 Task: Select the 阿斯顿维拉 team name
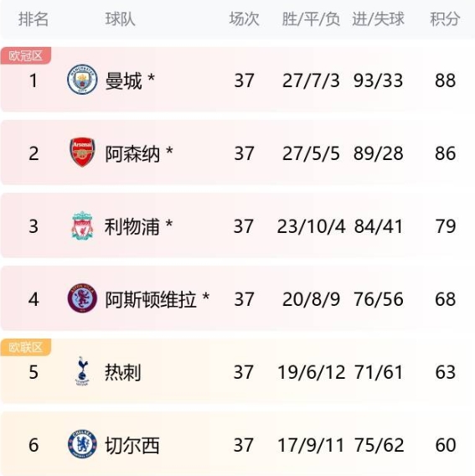(151, 300)
